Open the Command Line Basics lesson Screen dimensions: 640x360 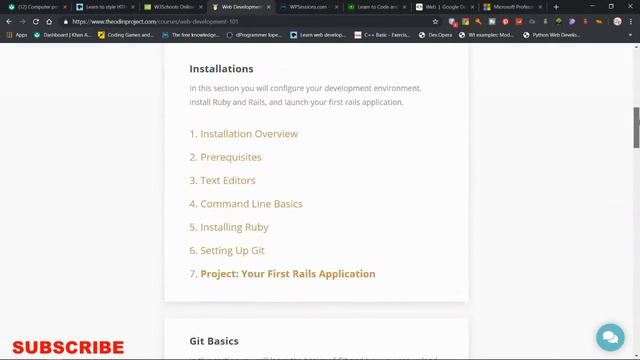(x=251, y=204)
